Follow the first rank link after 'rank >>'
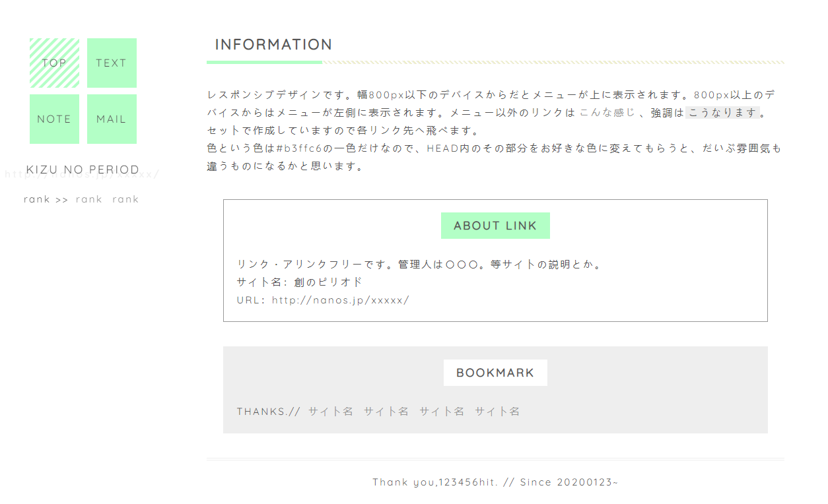The width and height of the screenshot is (828, 504). (88, 199)
